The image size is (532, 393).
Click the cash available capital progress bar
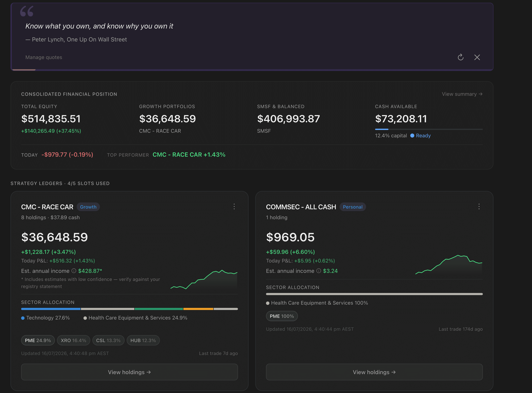429,129
